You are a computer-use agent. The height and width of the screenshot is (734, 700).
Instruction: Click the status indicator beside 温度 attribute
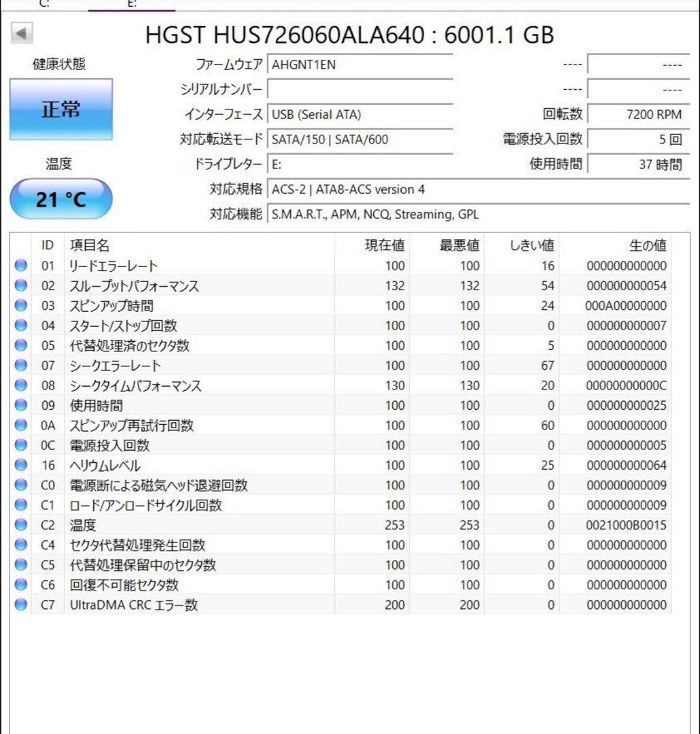(21, 525)
